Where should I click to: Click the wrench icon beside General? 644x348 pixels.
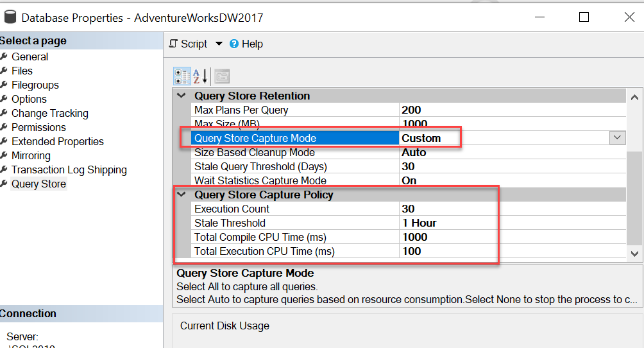click(4, 57)
